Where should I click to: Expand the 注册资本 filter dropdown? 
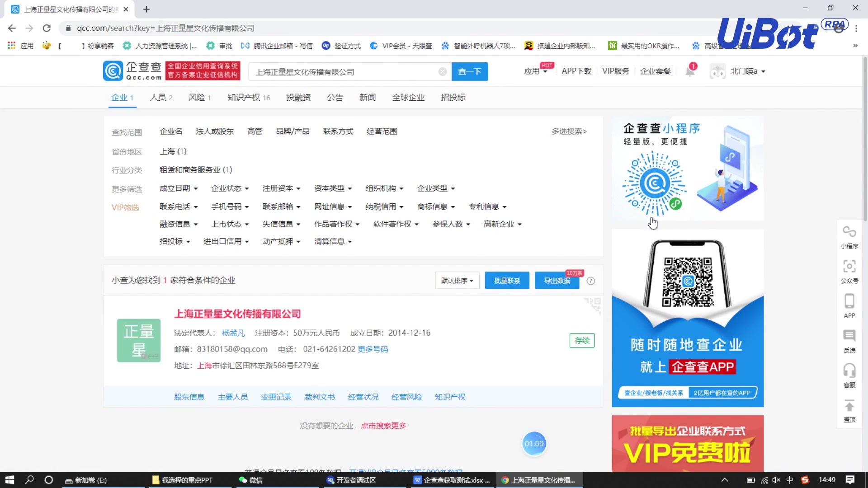tap(282, 188)
